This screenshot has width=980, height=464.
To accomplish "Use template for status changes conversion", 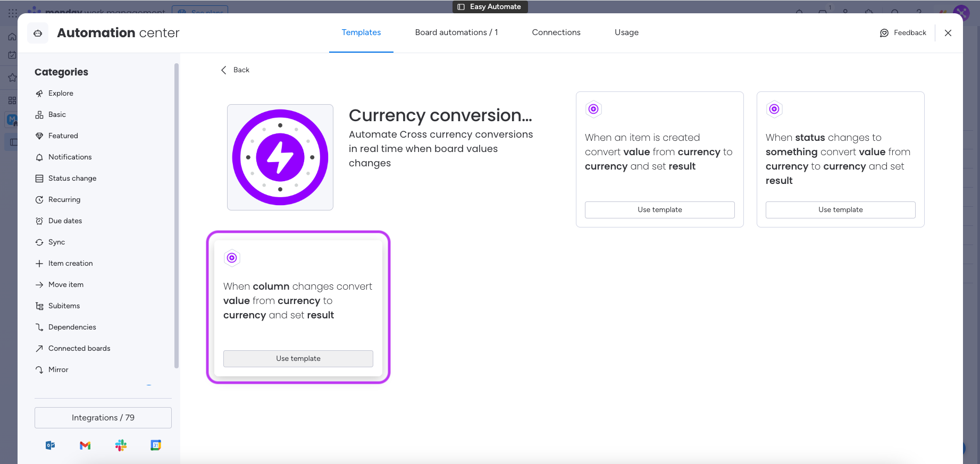I will pyautogui.click(x=840, y=210).
